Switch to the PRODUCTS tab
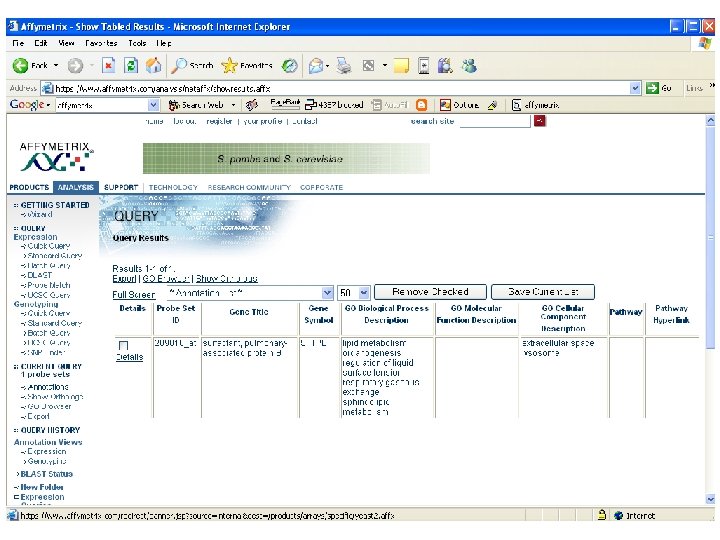The height and width of the screenshot is (540, 720). [x=29, y=187]
